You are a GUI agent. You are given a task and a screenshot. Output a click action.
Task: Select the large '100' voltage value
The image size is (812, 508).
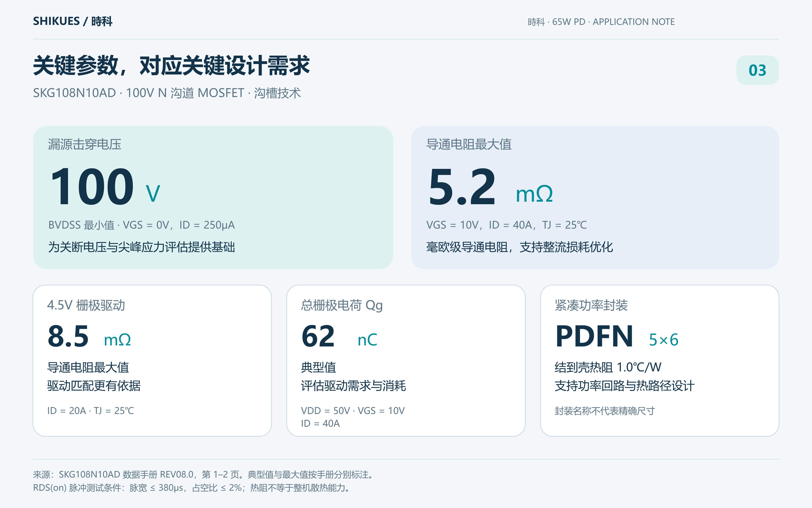click(x=92, y=186)
